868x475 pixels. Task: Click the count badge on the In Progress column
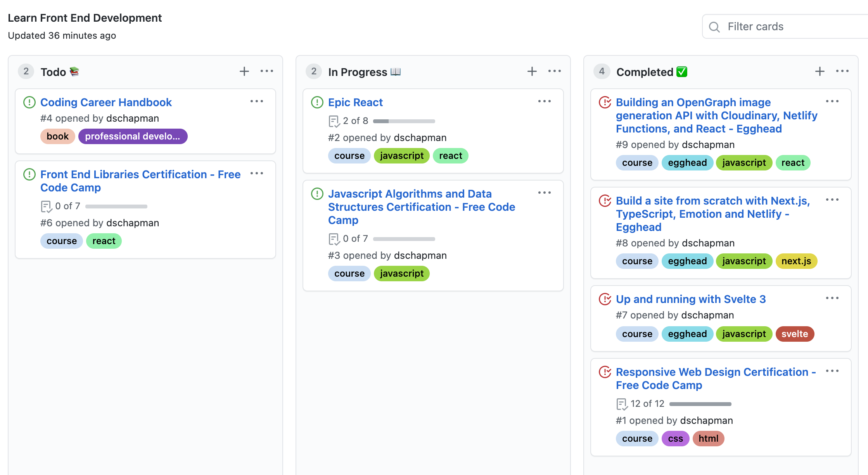(313, 71)
